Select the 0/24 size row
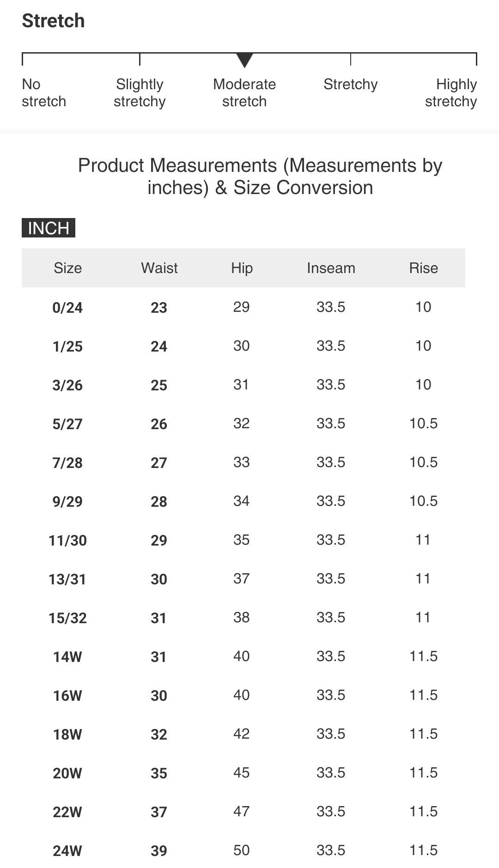Screen dimensions: 499x868 [x=67, y=308]
